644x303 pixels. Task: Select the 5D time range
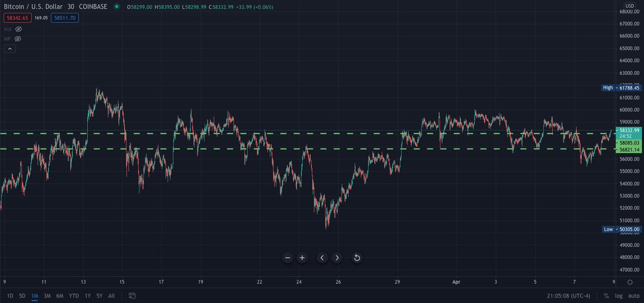(22, 295)
